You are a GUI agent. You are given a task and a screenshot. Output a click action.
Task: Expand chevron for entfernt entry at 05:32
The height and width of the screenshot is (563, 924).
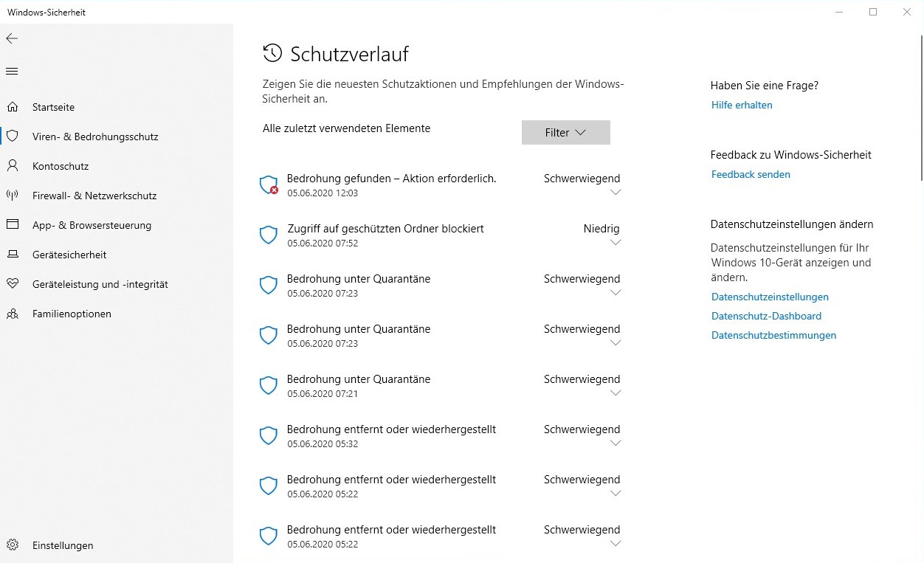616,443
